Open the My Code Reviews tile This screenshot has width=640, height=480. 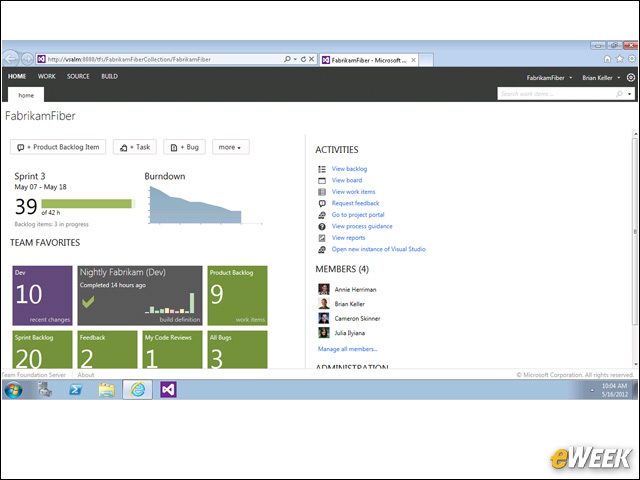[172, 350]
